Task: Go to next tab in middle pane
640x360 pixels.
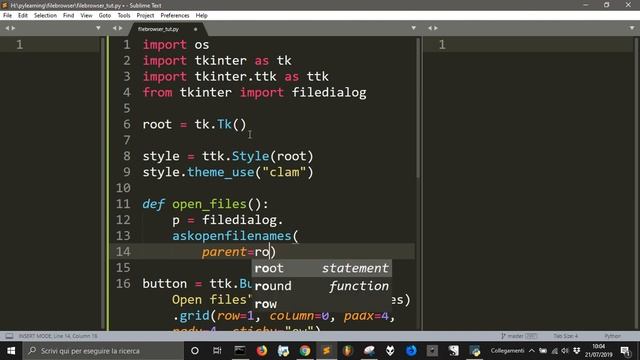Action: [120, 28]
